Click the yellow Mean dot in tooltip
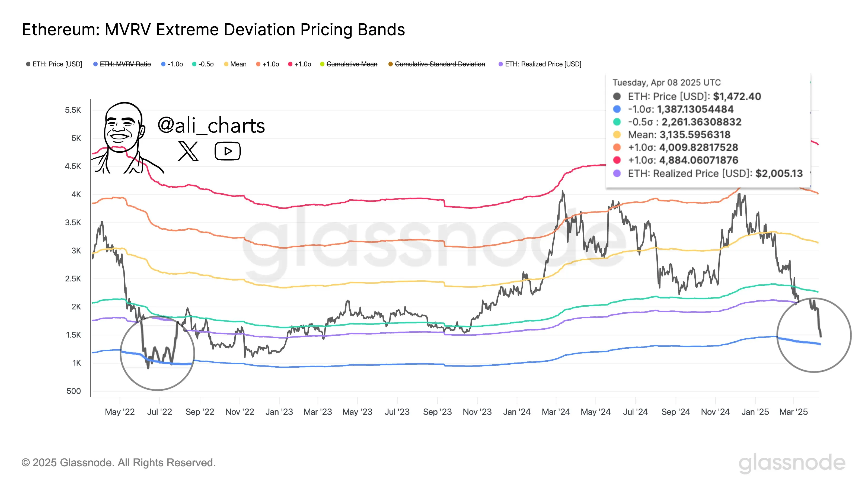The width and height of the screenshot is (868, 488). point(617,135)
